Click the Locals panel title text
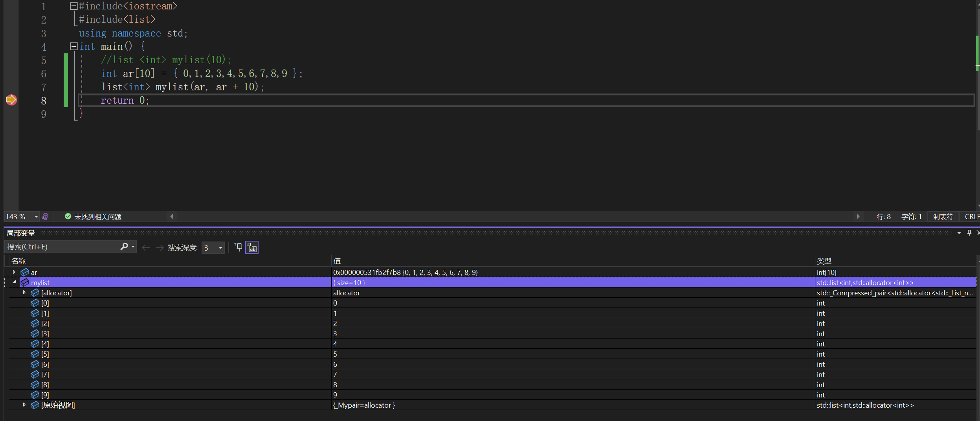Image resolution: width=980 pixels, height=421 pixels. (21, 233)
